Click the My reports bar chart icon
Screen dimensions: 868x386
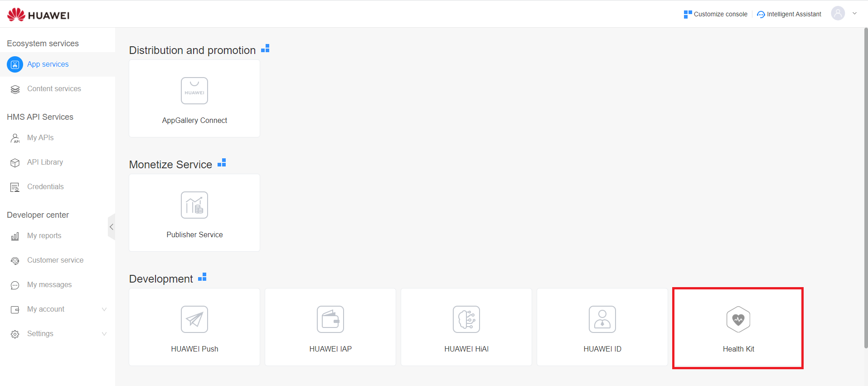pos(15,236)
